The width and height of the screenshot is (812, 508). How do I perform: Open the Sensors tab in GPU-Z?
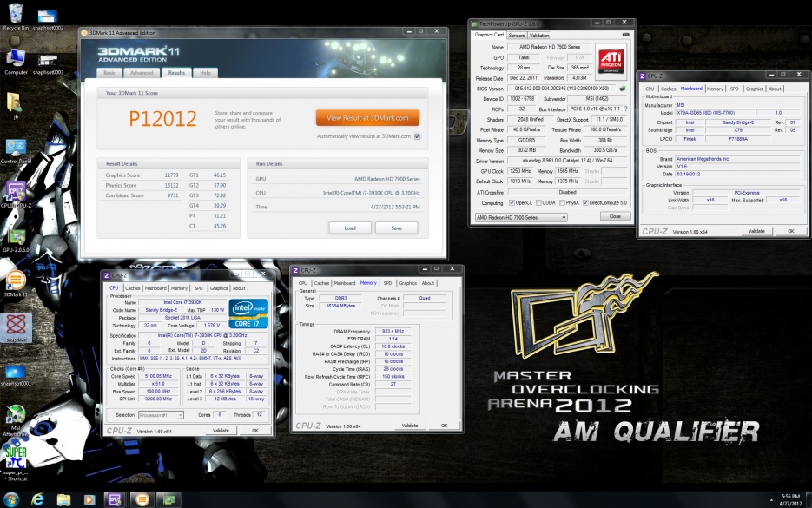(x=516, y=35)
